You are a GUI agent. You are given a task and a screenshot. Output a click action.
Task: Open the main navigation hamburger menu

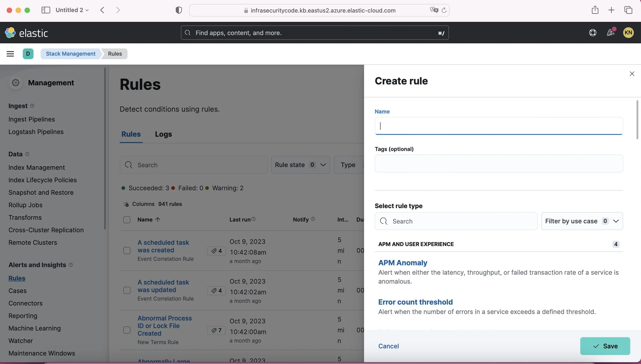pos(10,54)
